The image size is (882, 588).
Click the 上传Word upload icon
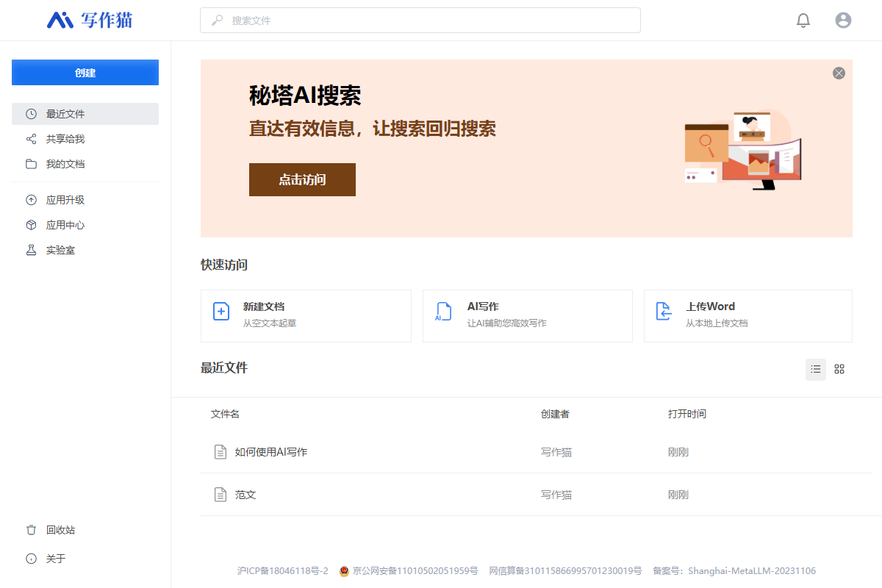pos(664,312)
